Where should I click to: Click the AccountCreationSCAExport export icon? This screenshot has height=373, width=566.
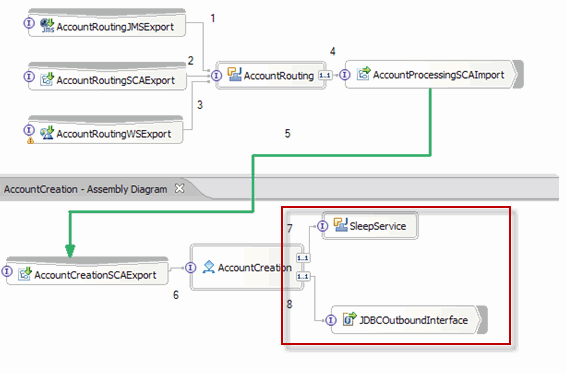click(25, 274)
